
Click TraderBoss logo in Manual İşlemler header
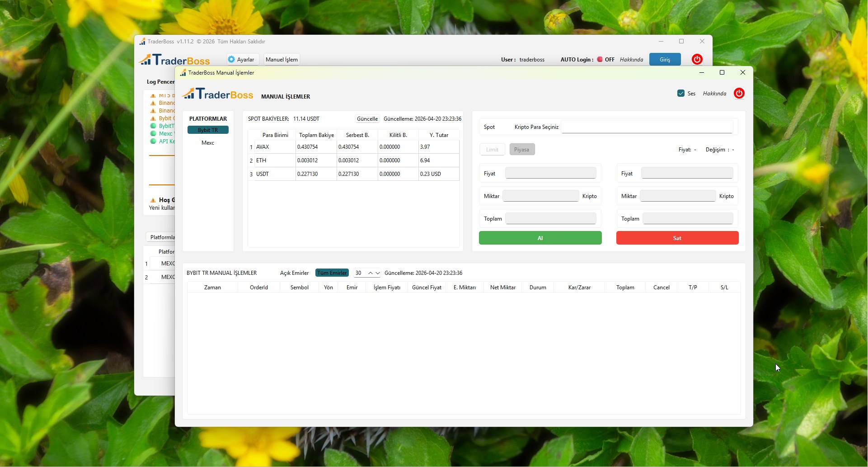click(218, 94)
